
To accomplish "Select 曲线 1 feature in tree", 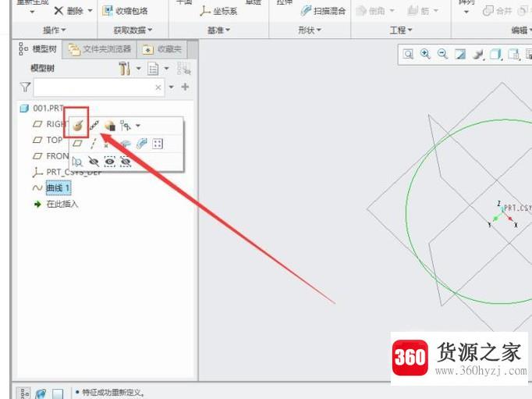I will coord(51,187).
